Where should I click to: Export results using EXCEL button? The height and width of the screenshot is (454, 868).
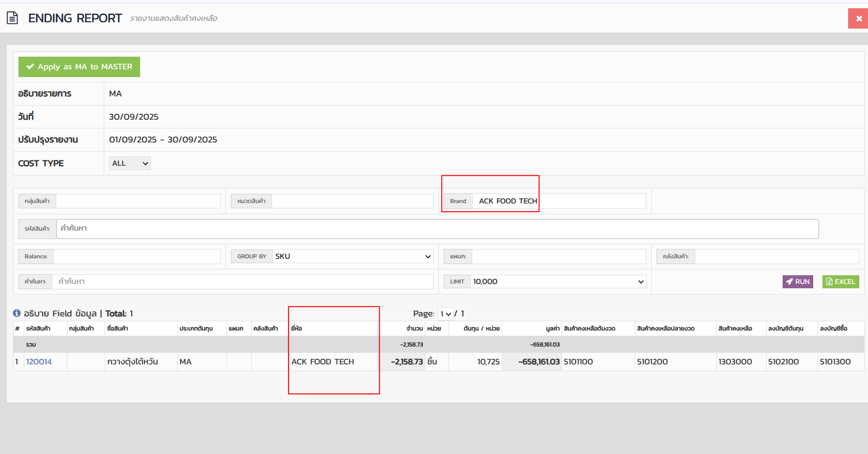(x=840, y=282)
